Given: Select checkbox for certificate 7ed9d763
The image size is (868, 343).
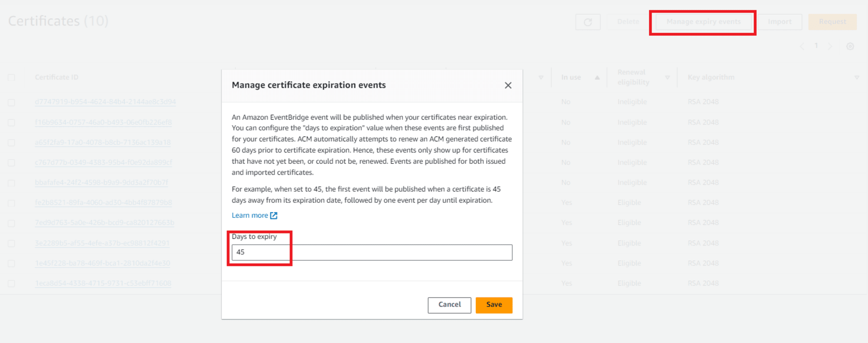Looking at the screenshot, I should pyautogui.click(x=11, y=223).
